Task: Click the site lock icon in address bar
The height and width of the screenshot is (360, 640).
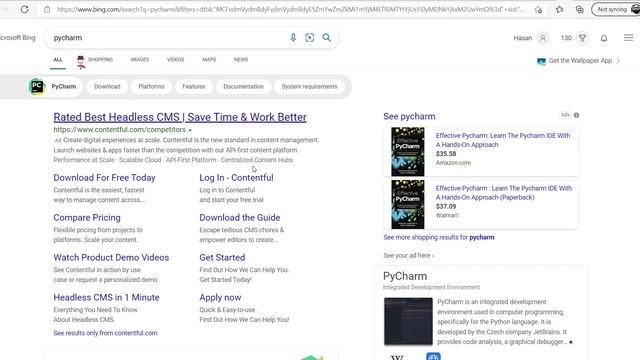Action: point(47,9)
